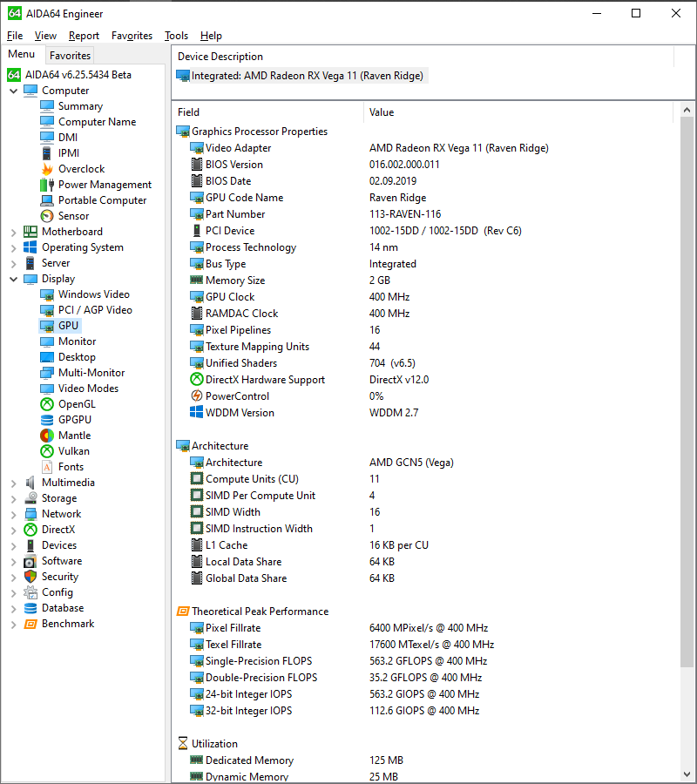The height and width of the screenshot is (784, 697).
Task: Select the Video Modes tree item
Action: [x=88, y=389]
